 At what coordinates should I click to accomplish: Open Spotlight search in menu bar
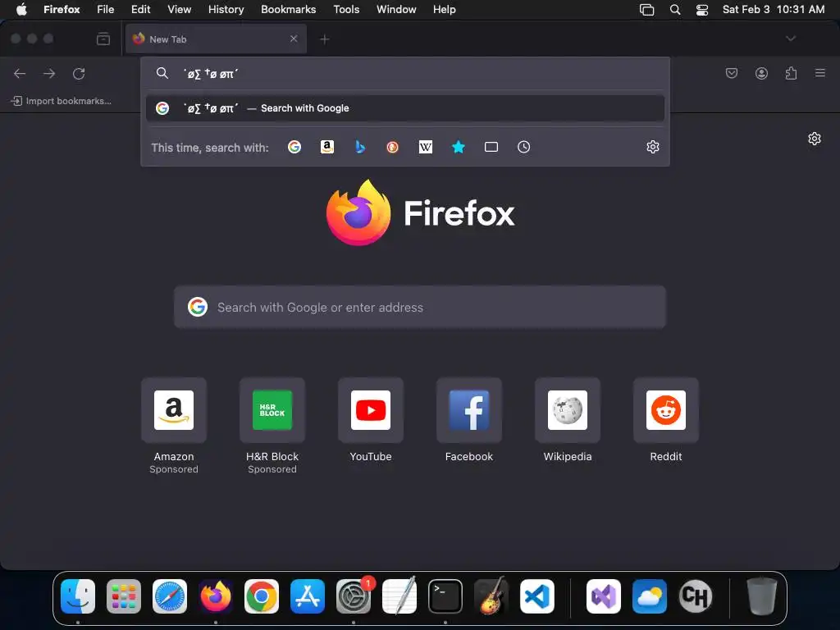(x=675, y=10)
